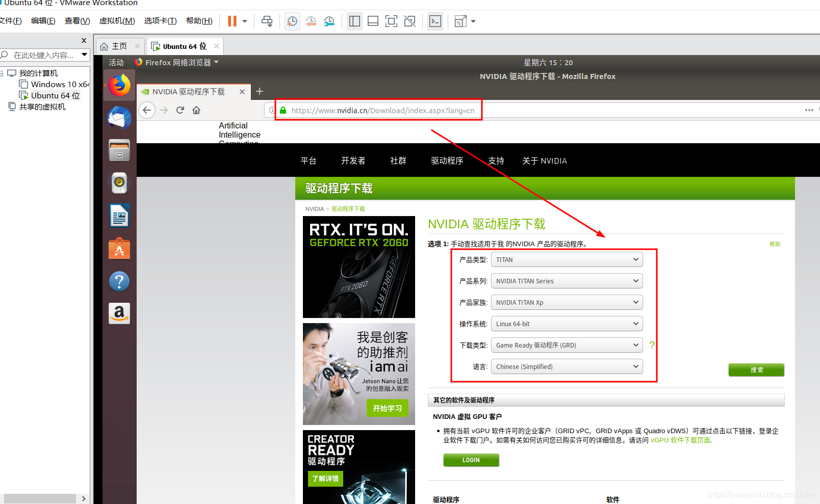Switch to Unity mode icon

coord(409,21)
